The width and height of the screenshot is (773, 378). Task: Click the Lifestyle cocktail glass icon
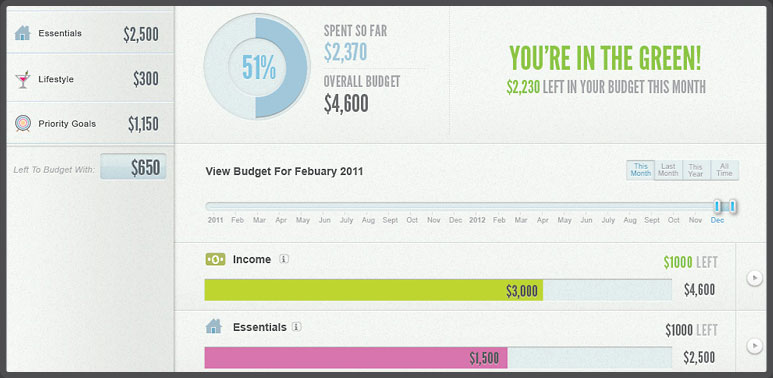(x=23, y=79)
